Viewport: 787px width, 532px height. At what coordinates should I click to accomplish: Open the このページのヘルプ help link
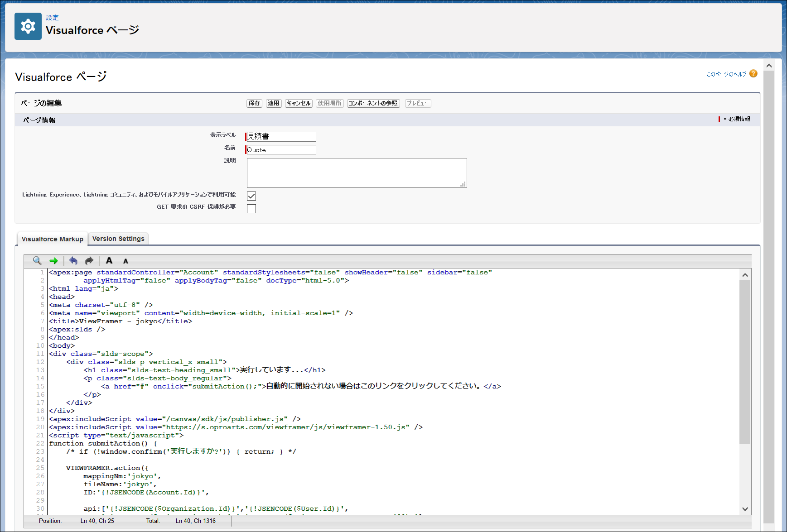click(x=726, y=74)
